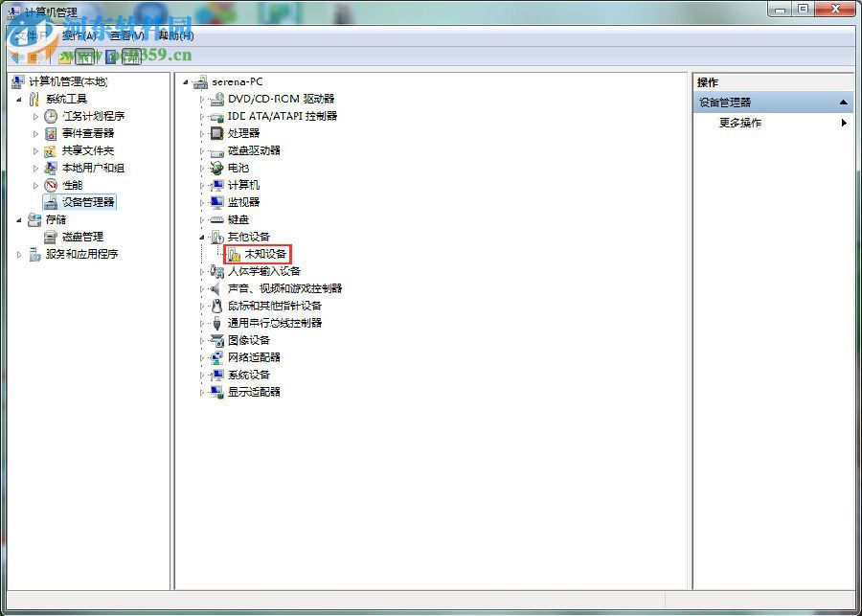862x616 pixels.
Task: Expand the 本地用户和组 node arrow
Action: 35,169
